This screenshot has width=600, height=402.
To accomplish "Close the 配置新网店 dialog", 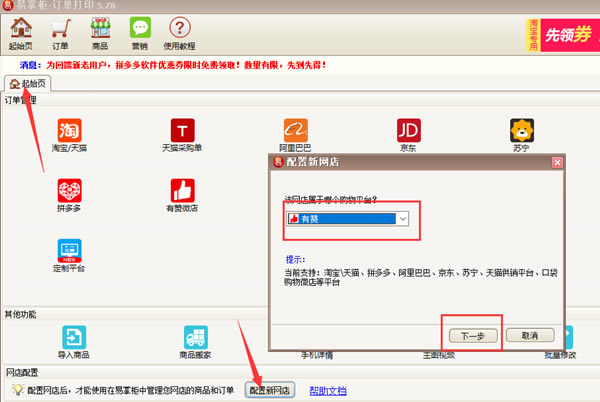I will [x=557, y=163].
